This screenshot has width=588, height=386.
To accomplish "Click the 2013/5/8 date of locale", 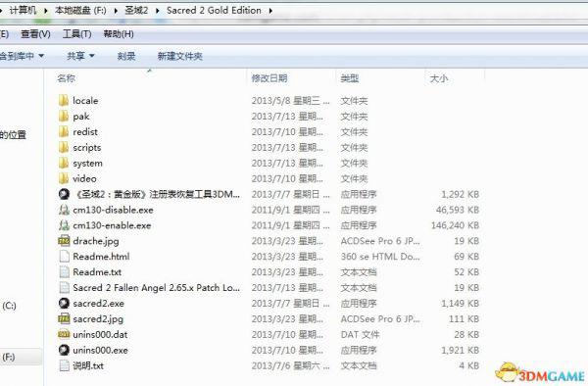I will pyautogui.click(x=291, y=101).
